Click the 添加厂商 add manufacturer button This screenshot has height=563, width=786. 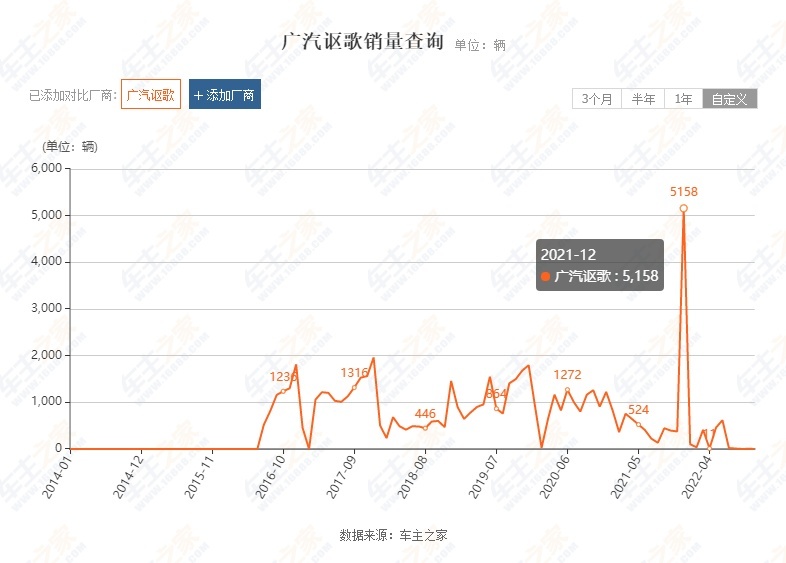(x=225, y=94)
